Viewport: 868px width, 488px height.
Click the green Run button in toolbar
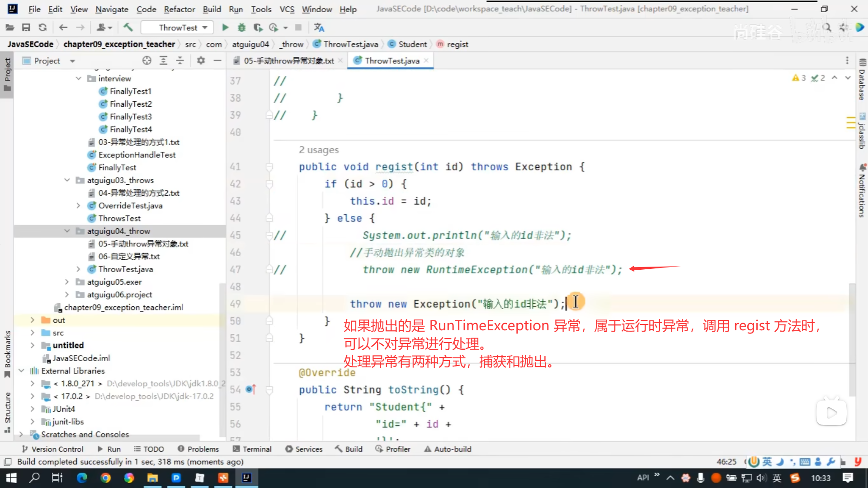click(225, 28)
